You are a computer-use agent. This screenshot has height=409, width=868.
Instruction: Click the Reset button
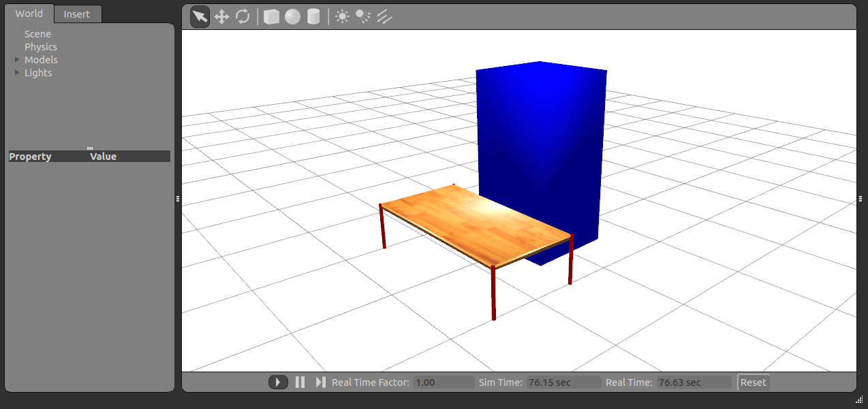point(753,382)
